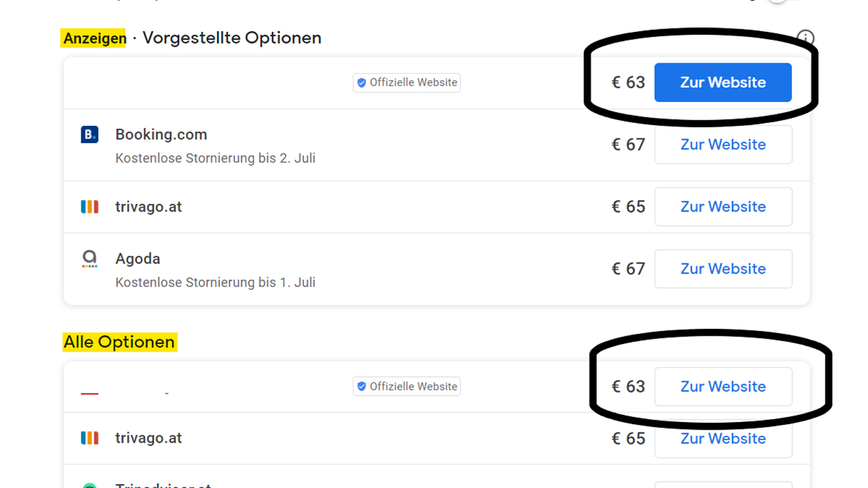Screen dimensions: 868x488
Task: Visit trivago.at for € 65 in featured options
Action: coord(723,206)
